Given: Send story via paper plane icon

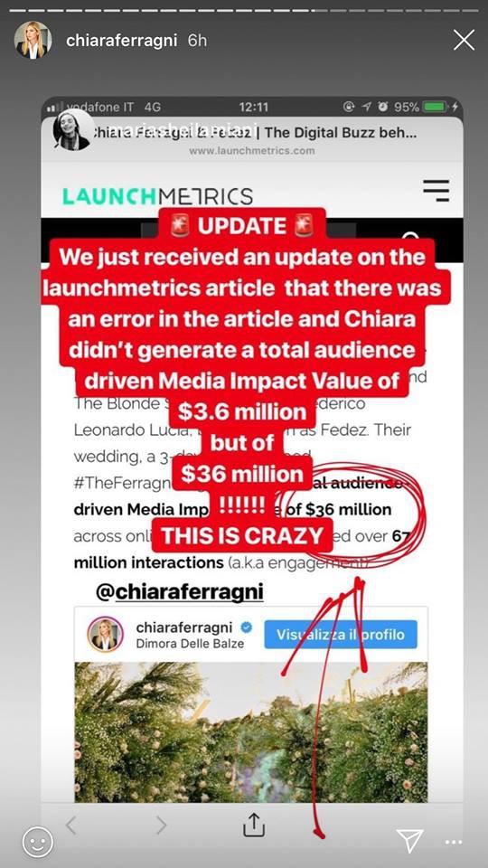Looking at the screenshot, I should [x=410, y=840].
